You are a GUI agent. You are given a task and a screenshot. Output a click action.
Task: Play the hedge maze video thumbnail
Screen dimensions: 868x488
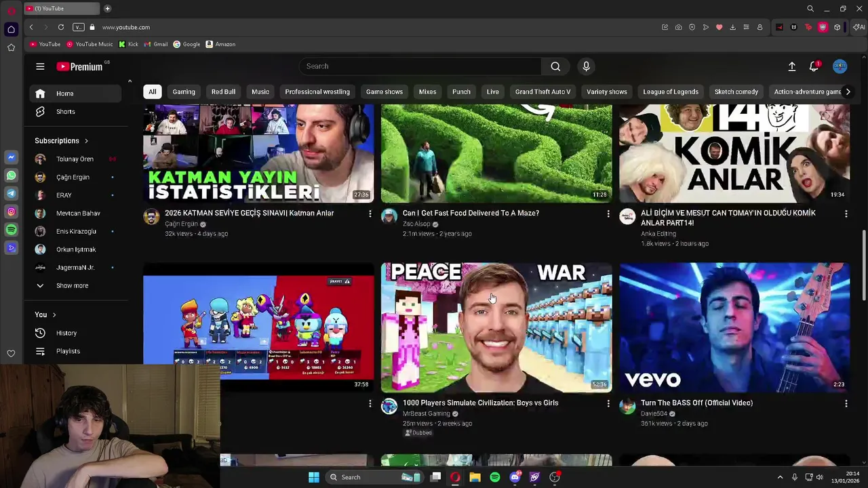coord(496,154)
